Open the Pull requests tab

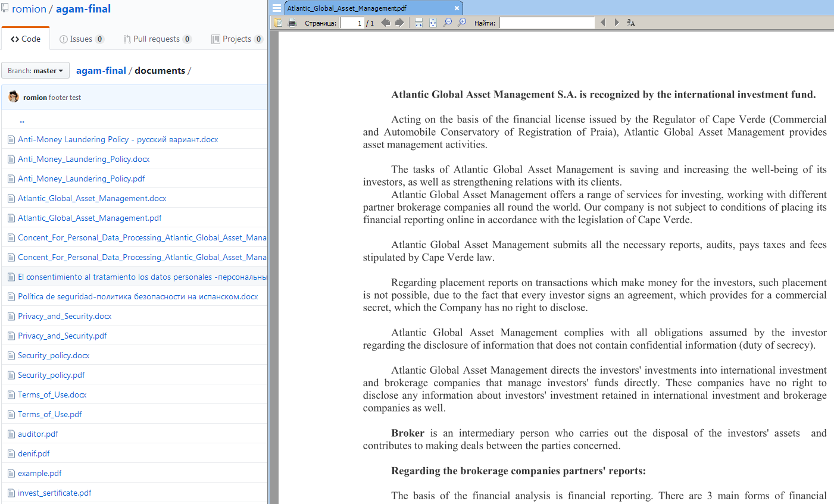point(157,39)
